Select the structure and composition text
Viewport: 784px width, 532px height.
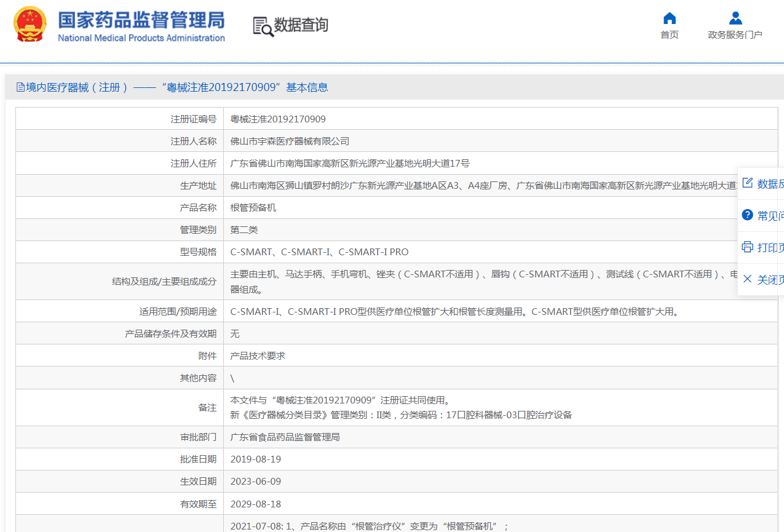[483, 281]
